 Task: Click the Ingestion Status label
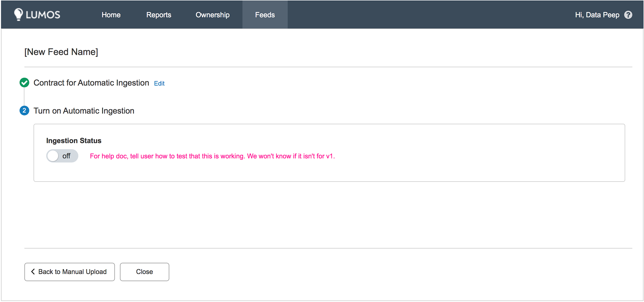point(74,141)
